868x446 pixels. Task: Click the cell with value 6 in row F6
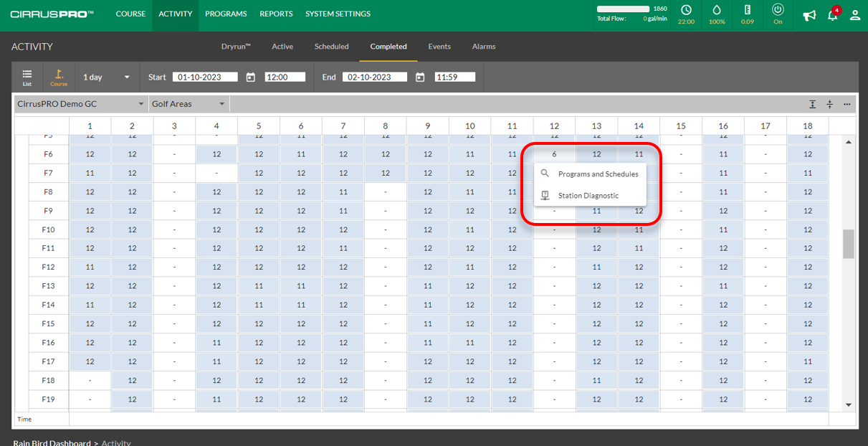pos(554,154)
